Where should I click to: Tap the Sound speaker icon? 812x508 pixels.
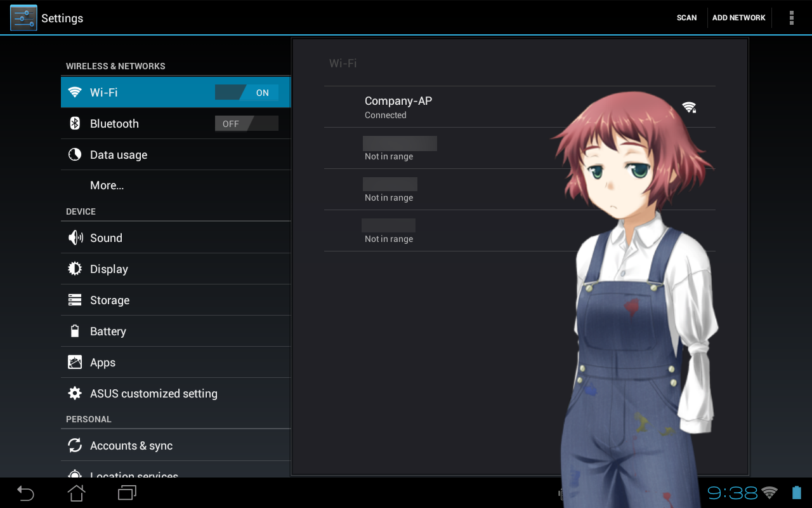75,237
